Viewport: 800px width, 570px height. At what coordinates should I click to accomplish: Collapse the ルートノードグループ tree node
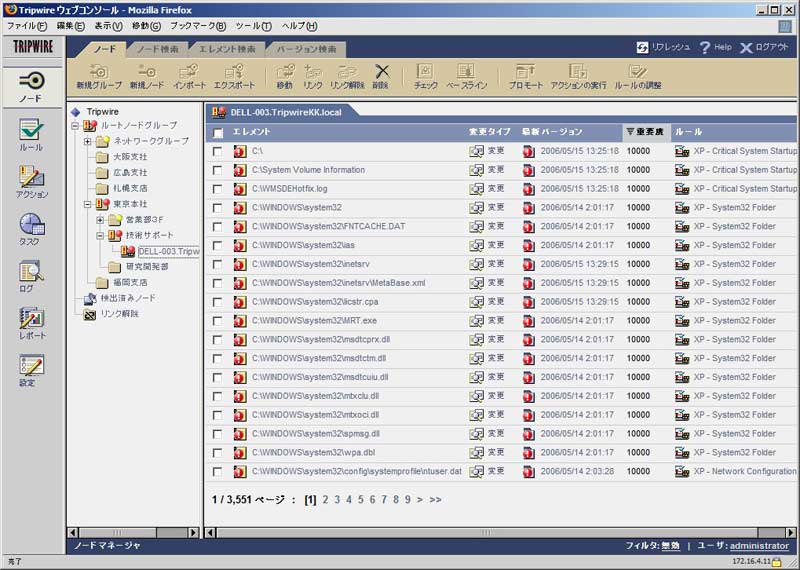tap(75, 126)
